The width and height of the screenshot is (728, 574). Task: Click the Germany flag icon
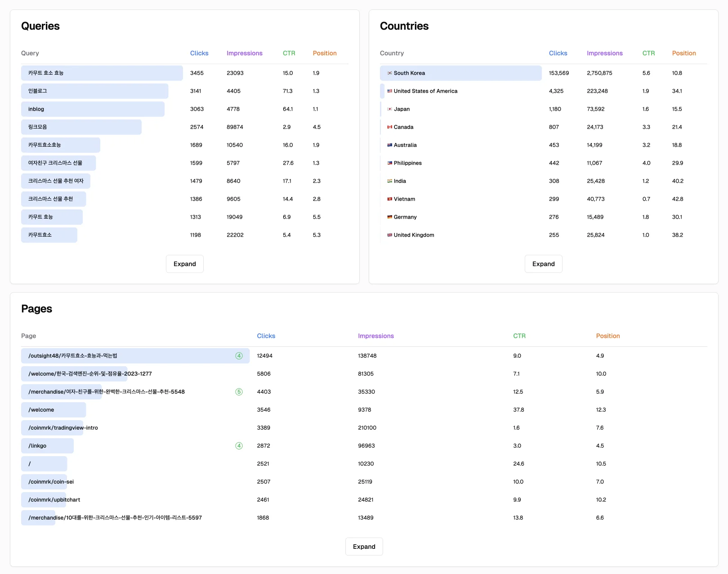pos(389,217)
